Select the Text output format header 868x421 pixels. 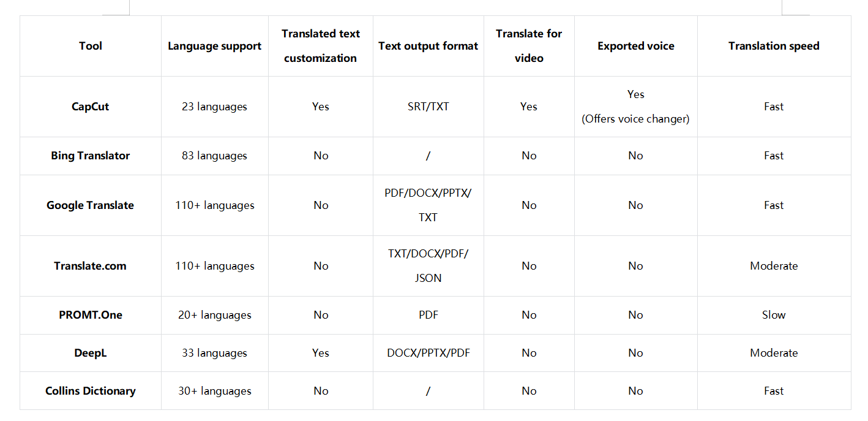coord(428,46)
